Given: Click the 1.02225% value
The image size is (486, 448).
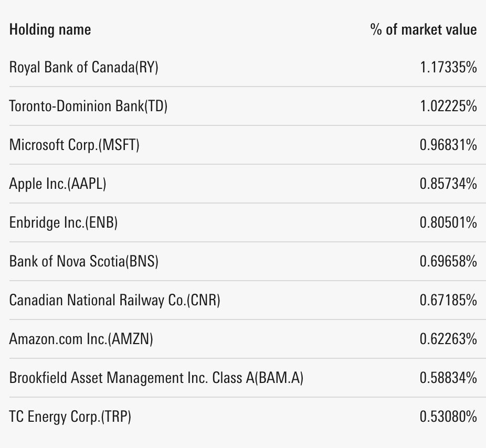Looking at the screenshot, I should coord(448,106).
